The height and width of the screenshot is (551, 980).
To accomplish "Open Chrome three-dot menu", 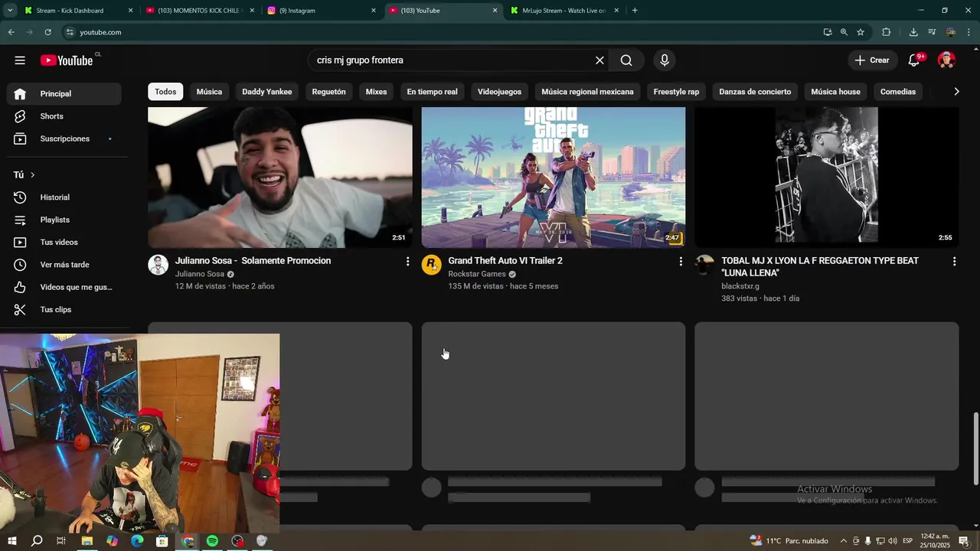I will click(969, 32).
